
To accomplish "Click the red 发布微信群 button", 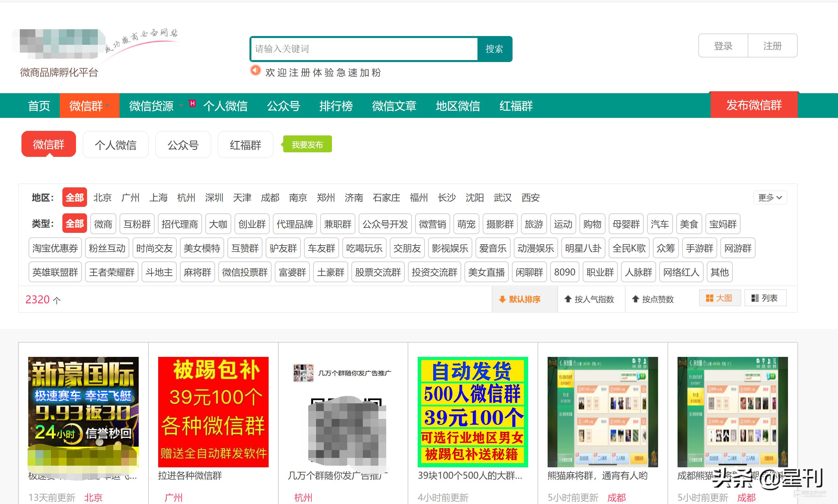I will tap(754, 105).
